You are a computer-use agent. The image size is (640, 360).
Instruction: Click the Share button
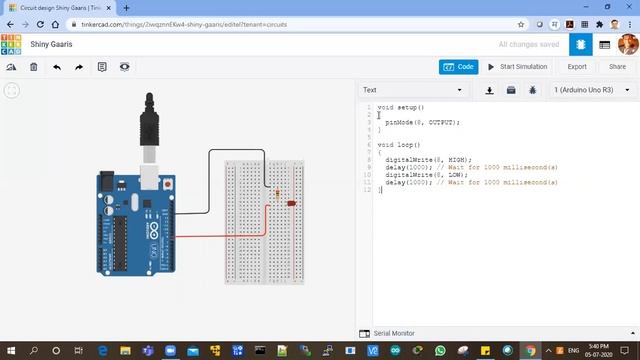tap(617, 67)
